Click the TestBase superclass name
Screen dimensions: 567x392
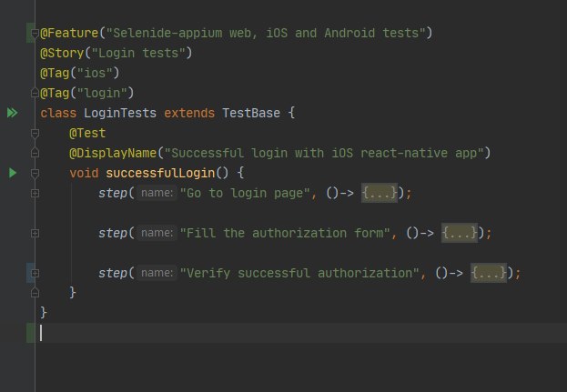click(251, 113)
